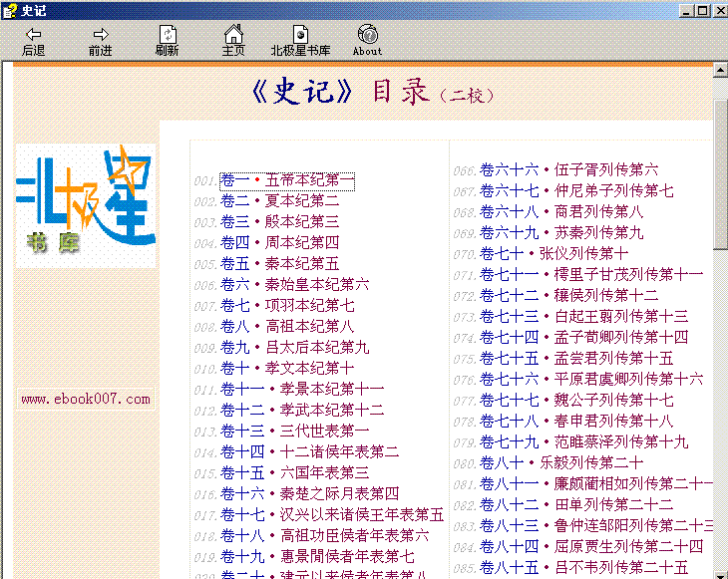The image size is (728, 579).
Task: Open 卷六十八 商君列传第八 chapter
Action: point(561,212)
